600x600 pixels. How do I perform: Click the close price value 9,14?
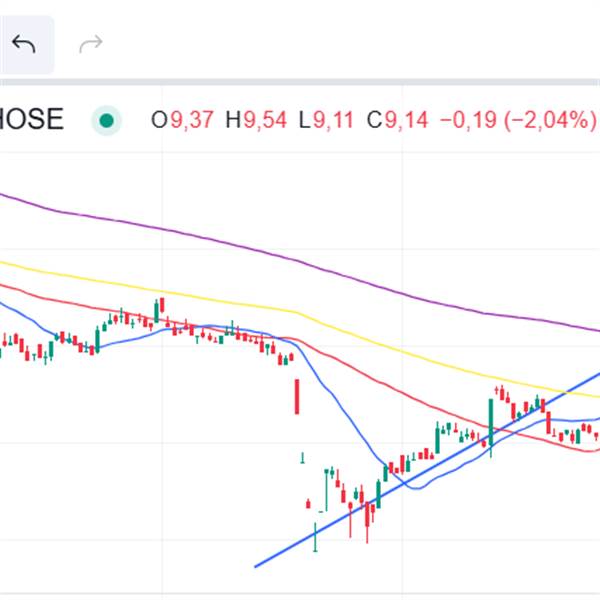click(405, 121)
